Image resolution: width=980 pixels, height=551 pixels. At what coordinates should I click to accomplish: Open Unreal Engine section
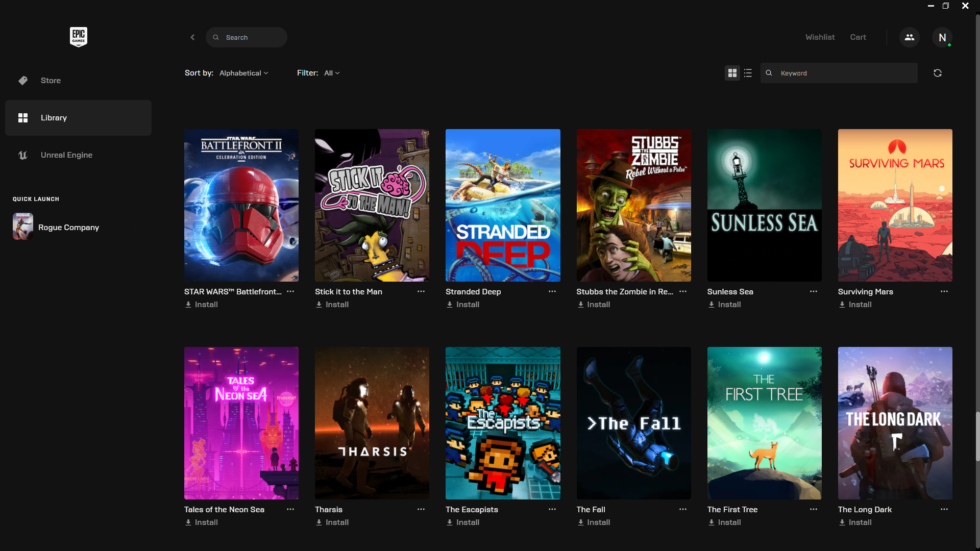78,155
